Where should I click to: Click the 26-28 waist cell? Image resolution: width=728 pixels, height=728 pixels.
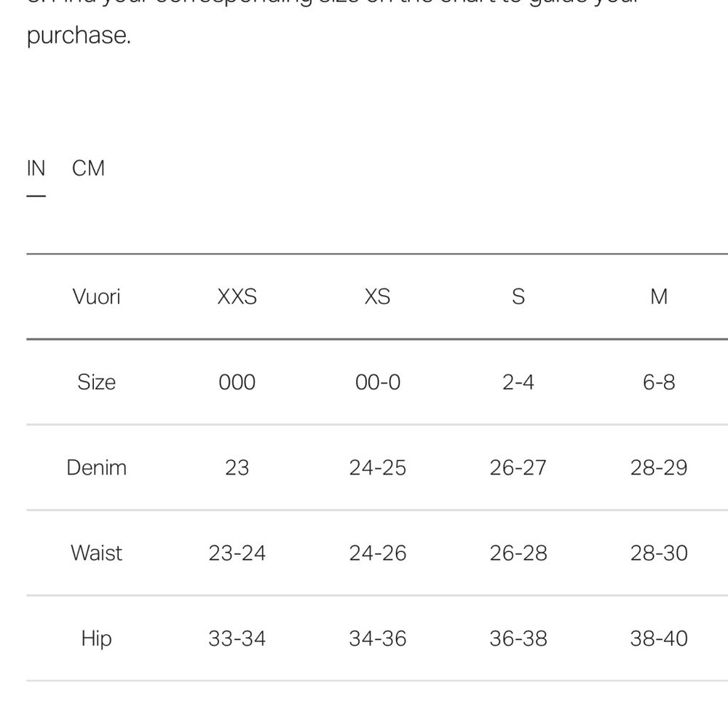(x=518, y=553)
